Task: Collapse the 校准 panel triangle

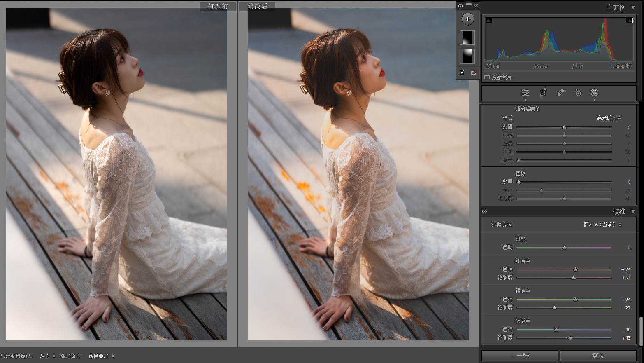Action: click(x=633, y=211)
